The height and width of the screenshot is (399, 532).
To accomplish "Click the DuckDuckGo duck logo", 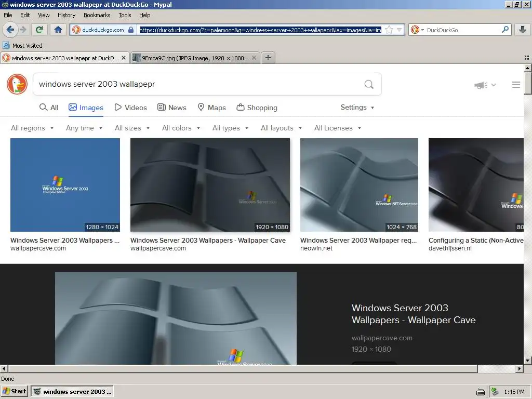I will (x=17, y=84).
